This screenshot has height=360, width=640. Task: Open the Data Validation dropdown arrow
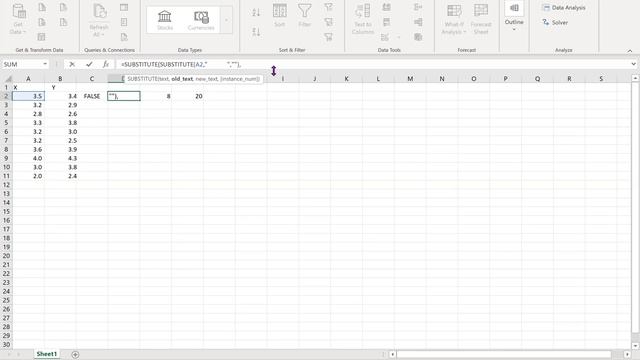(399, 37)
